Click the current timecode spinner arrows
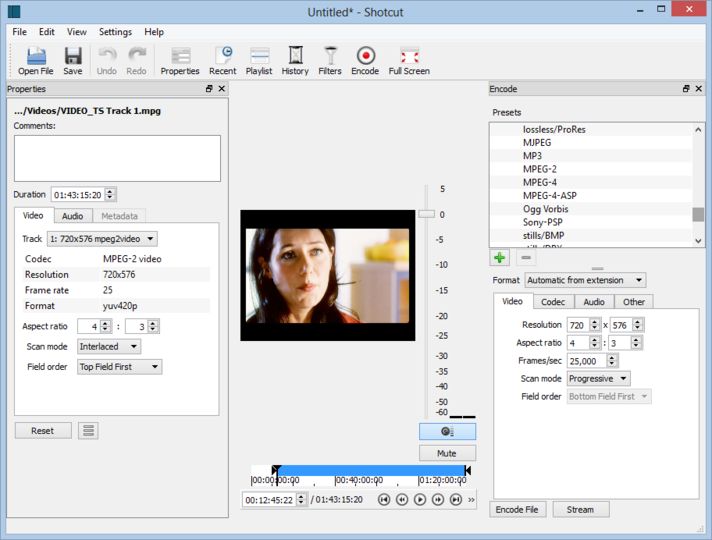 tap(301, 500)
